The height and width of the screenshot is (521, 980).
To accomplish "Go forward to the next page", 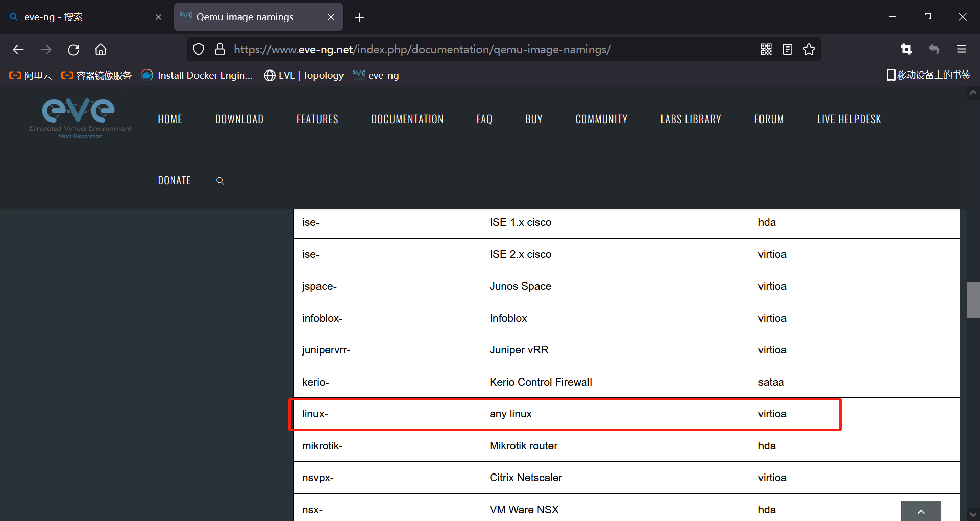I will (46, 50).
